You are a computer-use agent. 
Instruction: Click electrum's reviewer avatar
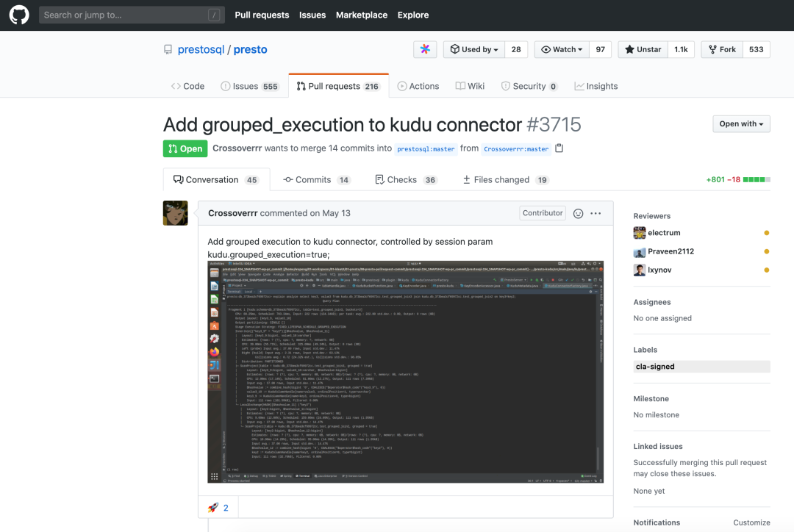[x=640, y=233]
